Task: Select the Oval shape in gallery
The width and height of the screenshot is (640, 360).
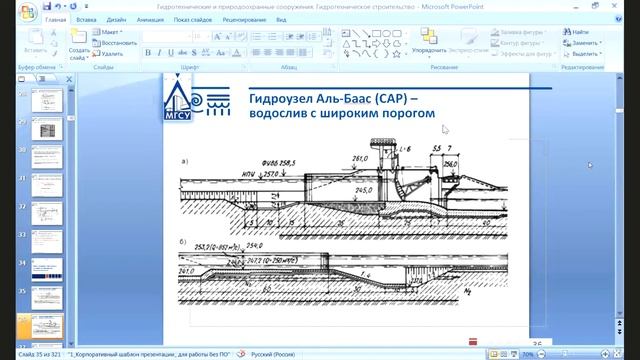Action: point(386,33)
